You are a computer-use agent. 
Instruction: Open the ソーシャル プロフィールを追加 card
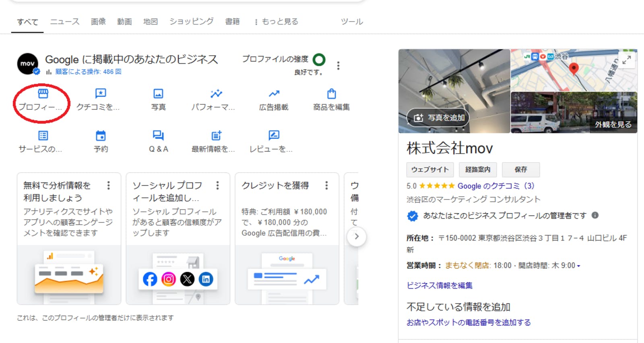click(178, 239)
